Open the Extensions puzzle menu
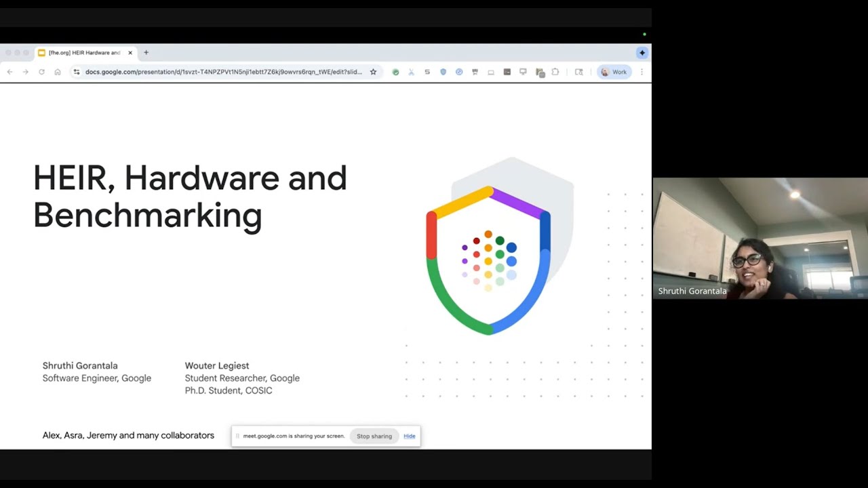This screenshot has height=488, width=868. point(555,72)
